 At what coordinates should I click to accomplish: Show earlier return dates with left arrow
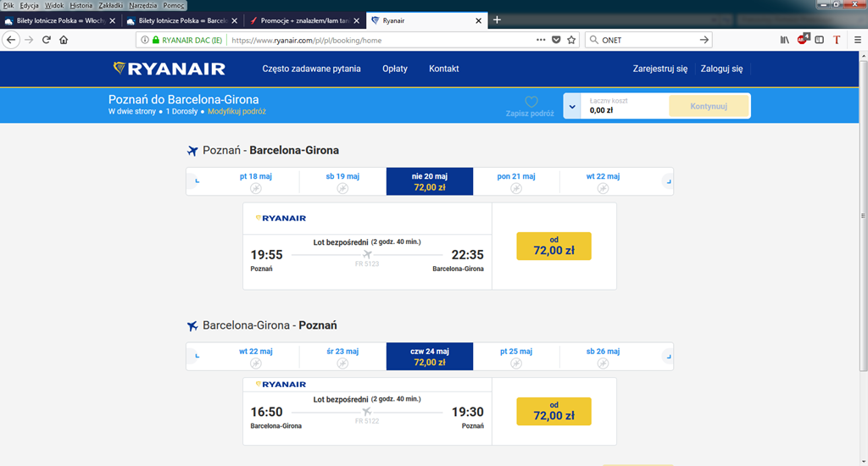[197, 356]
